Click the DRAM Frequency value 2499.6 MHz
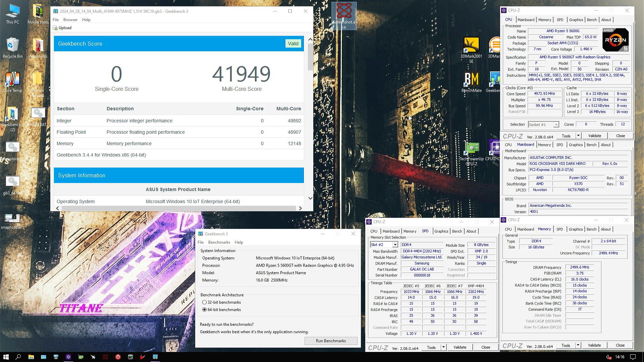This screenshot has width=644, height=362. [579, 267]
